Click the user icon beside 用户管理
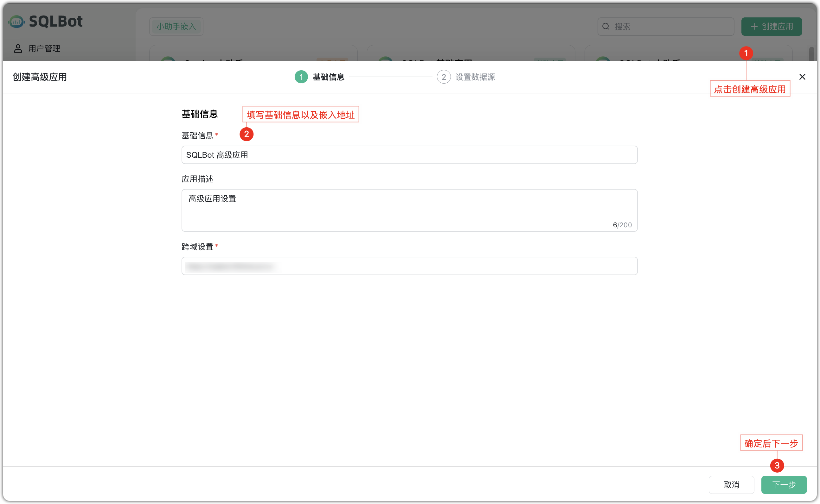This screenshot has height=504, width=820. tap(18, 48)
